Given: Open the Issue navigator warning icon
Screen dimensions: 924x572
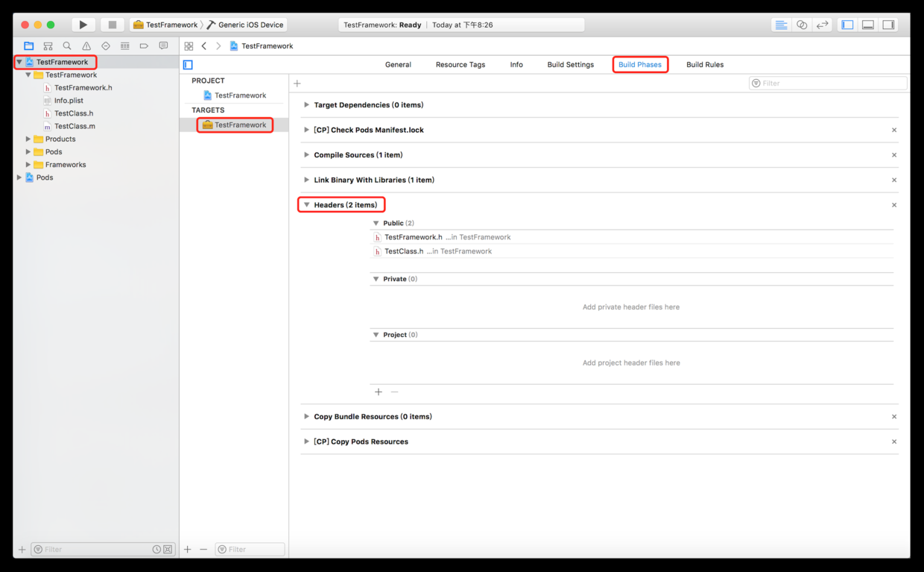Looking at the screenshot, I should click(86, 46).
